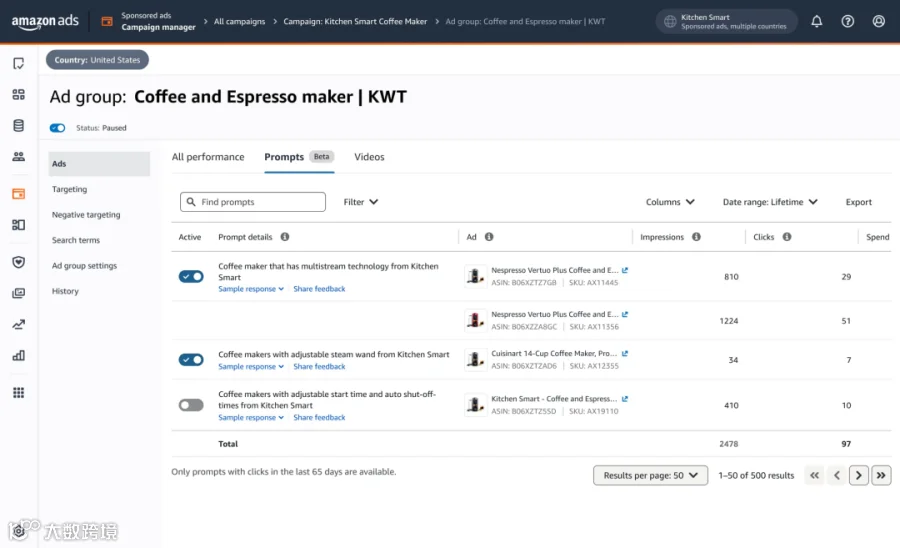Open the sidebar brand safety shield icon

click(x=18, y=262)
